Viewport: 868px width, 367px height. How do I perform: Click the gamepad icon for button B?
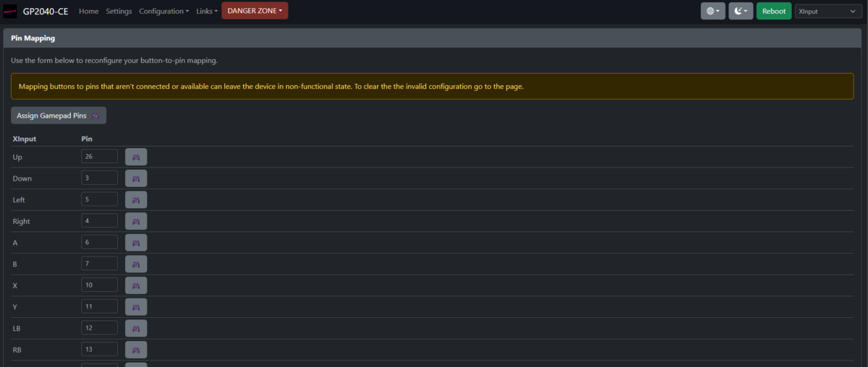[x=136, y=264]
